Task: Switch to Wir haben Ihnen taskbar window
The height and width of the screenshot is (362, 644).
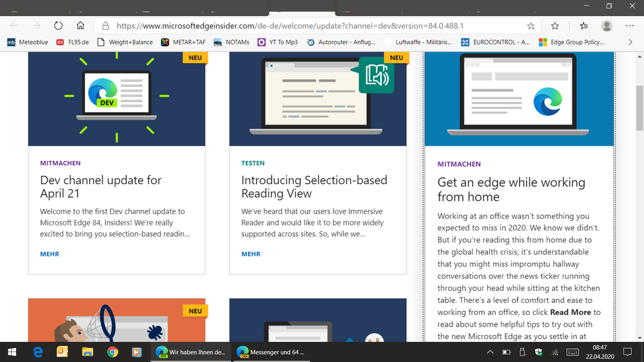Action: coord(191,352)
